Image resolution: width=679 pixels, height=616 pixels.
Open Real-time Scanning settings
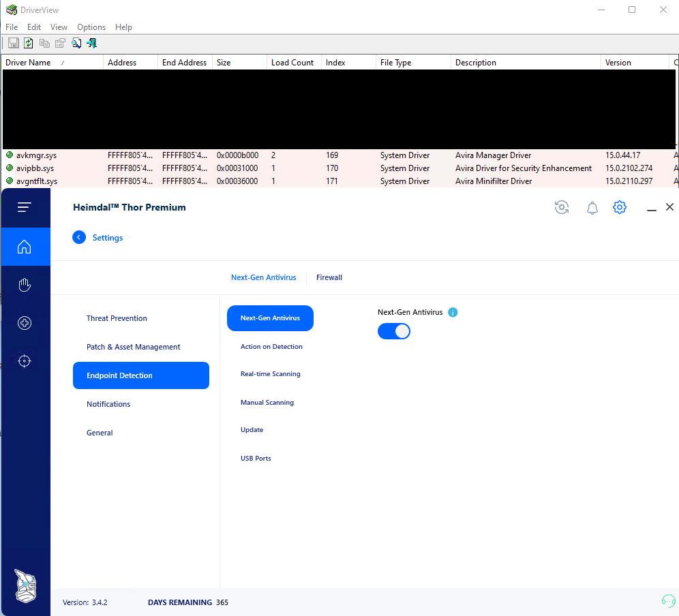coord(270,374)
